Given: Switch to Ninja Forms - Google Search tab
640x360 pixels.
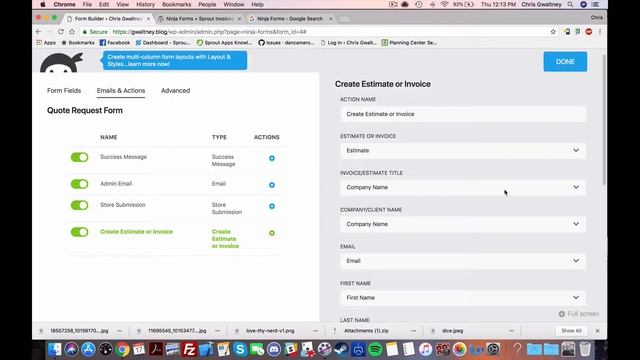Looking at the screenshot, I should 290,19.
